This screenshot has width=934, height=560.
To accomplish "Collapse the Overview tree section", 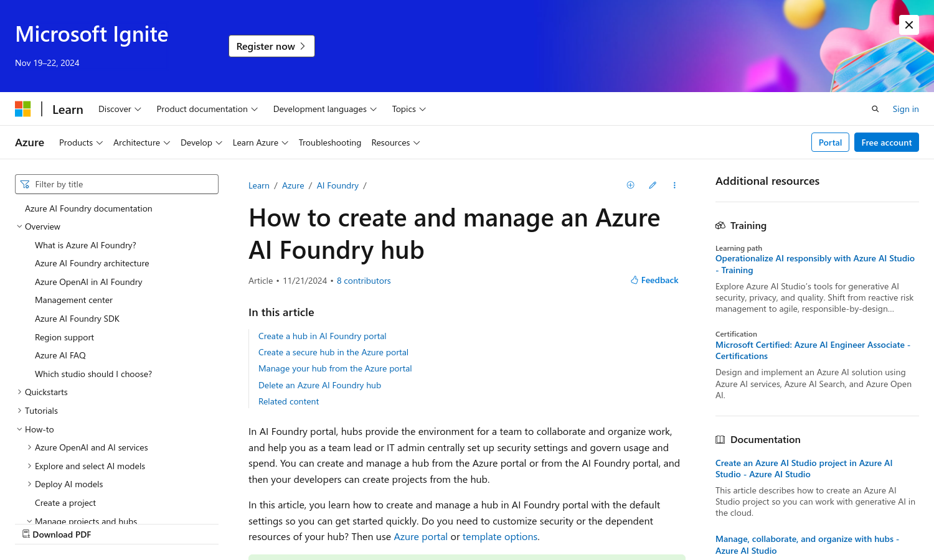I will (19, 226).
